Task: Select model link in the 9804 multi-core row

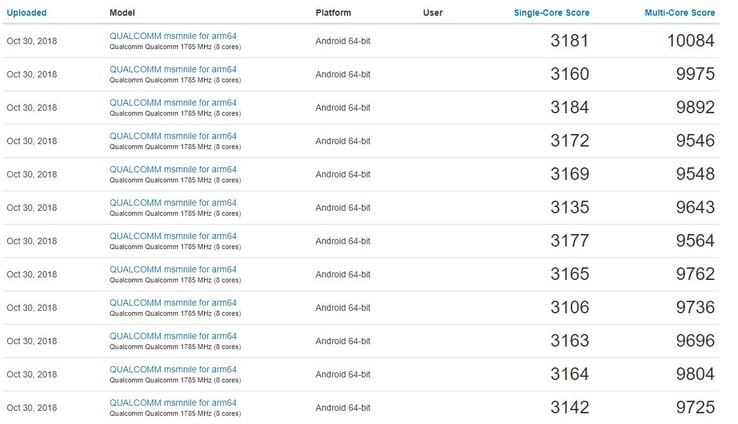Action: click(x=173, y=369)
